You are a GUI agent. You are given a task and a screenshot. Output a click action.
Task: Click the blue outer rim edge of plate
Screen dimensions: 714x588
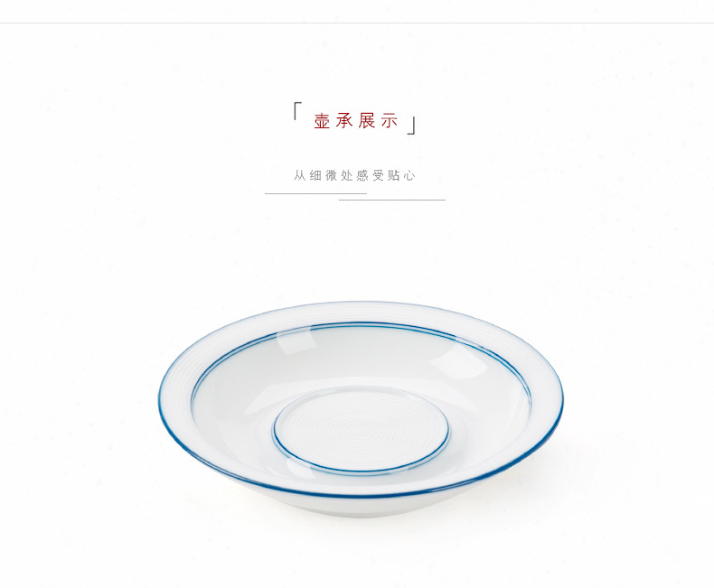[361, 494]
